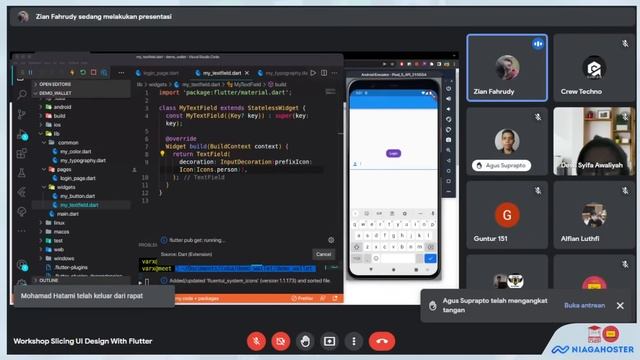This screenshot has width=640, height=360.
Task: Open Meet more options menu
Action: click(353, 341)
